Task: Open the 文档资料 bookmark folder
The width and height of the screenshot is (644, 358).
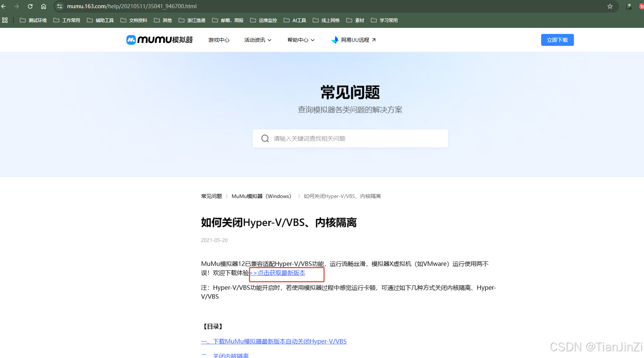Action: click(134, 20)
